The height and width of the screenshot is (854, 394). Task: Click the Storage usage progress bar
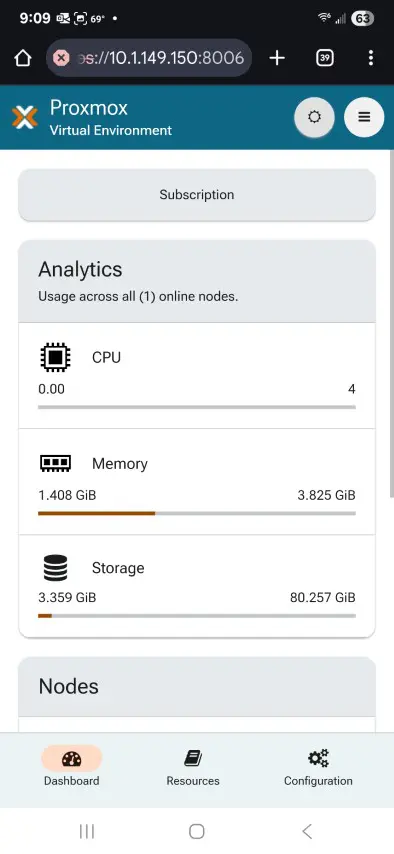click(x=197, y=616)
